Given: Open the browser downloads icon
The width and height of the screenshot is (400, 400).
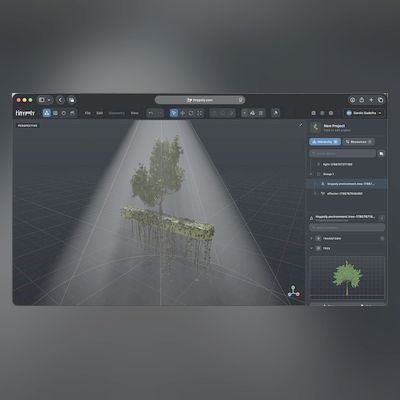Looking at the screenshot, I should click(352, 100).
